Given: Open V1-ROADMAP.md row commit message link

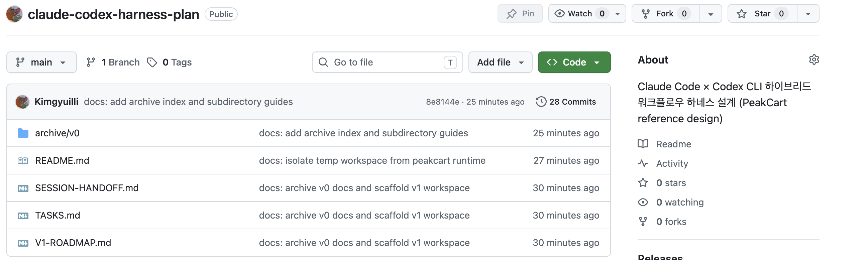Looking at the screenshot, I should (x=364, y=243).
